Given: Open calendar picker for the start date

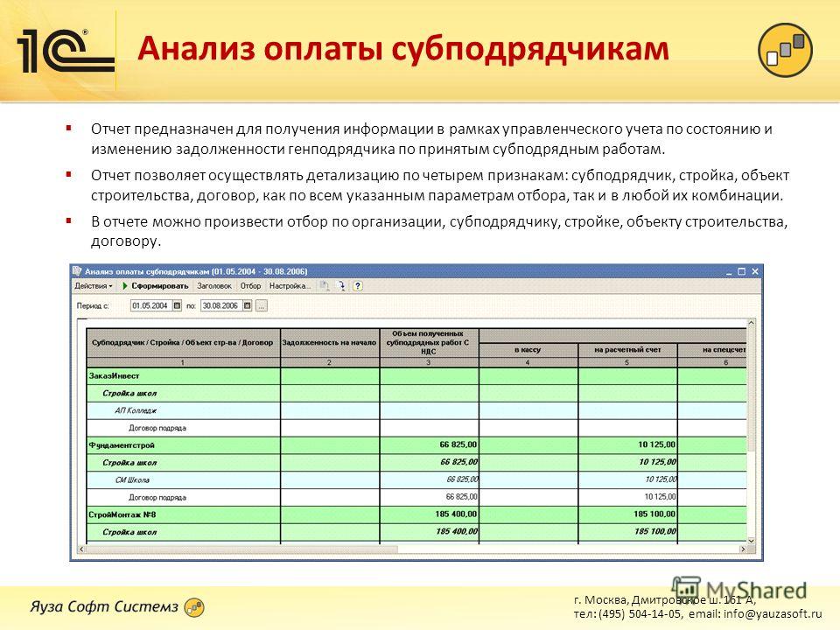Looking at the screenshot, I should click(x=178, y=306).
